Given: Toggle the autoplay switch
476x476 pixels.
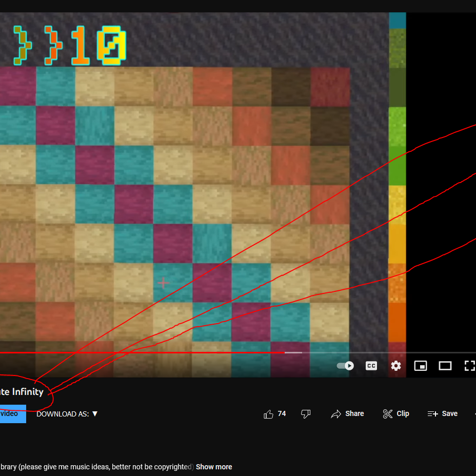Looking at the screenshot, I should [x=345, y=366].
